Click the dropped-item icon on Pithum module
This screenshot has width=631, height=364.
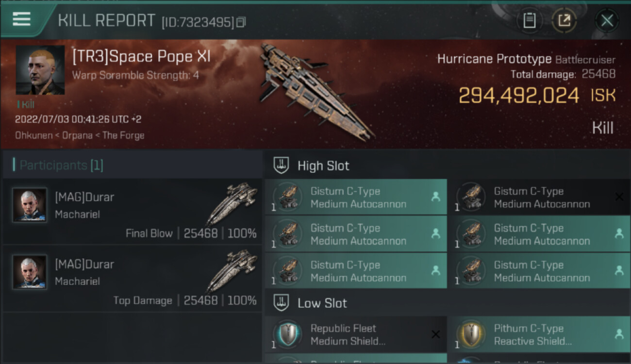pyautogui.click(x=619, y=334)
